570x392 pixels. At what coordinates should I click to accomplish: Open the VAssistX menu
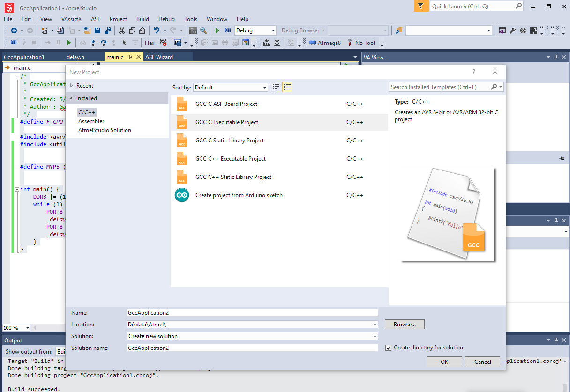[x=71, y=19]
